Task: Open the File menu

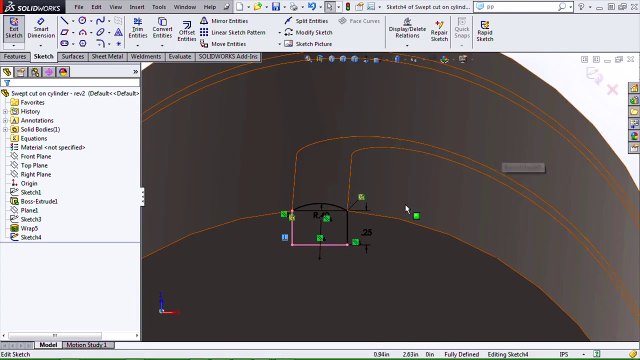Action: click(x=78, y=7)
